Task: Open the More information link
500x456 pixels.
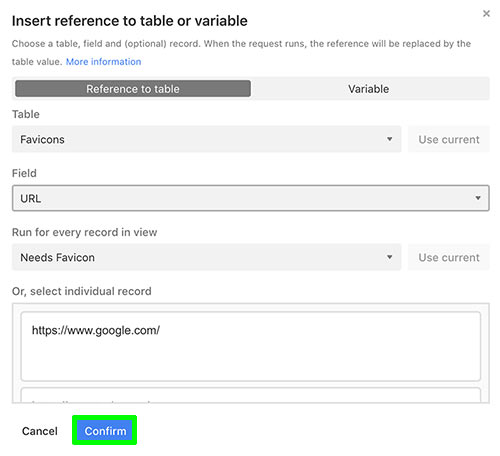Action: [x=103, y=62]
